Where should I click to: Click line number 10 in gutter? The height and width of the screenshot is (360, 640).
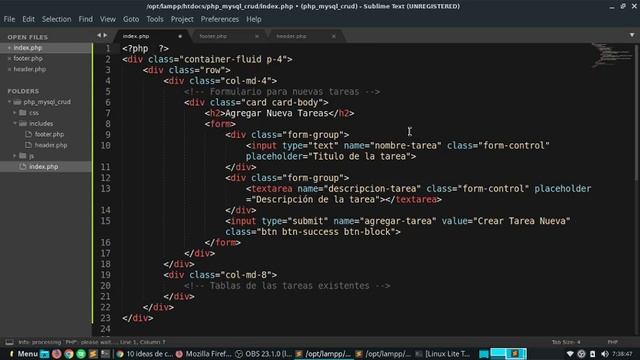point(105,145)
